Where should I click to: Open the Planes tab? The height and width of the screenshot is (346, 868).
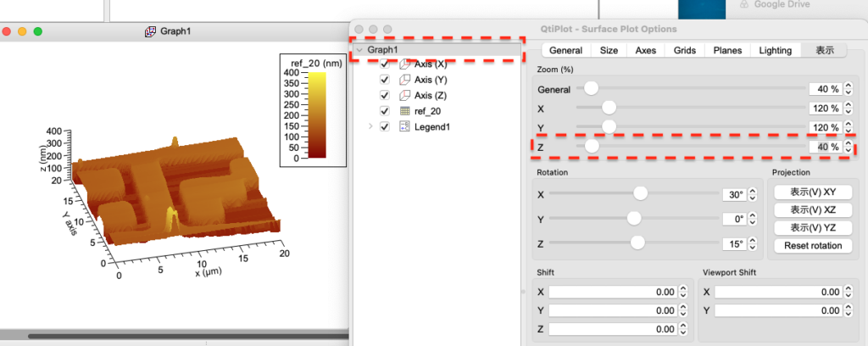(x=727, y=50)
